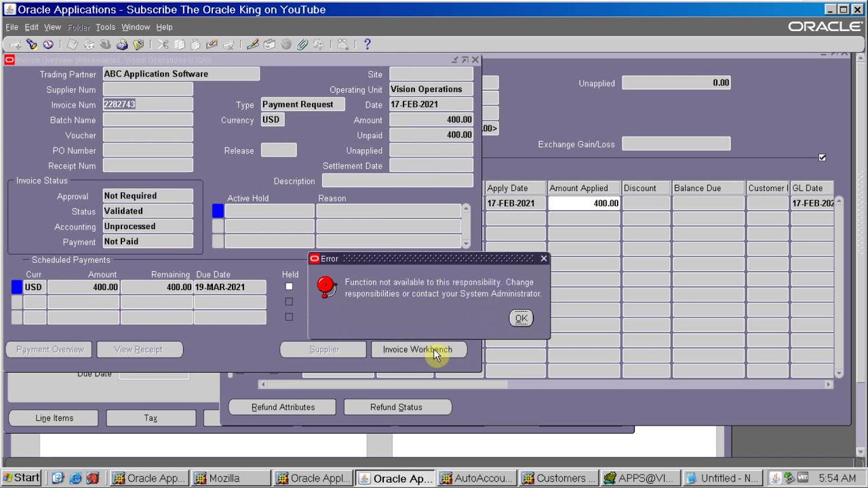
Task: Open the Show Navigator toolbar icon
Action: tap(48, 45)
